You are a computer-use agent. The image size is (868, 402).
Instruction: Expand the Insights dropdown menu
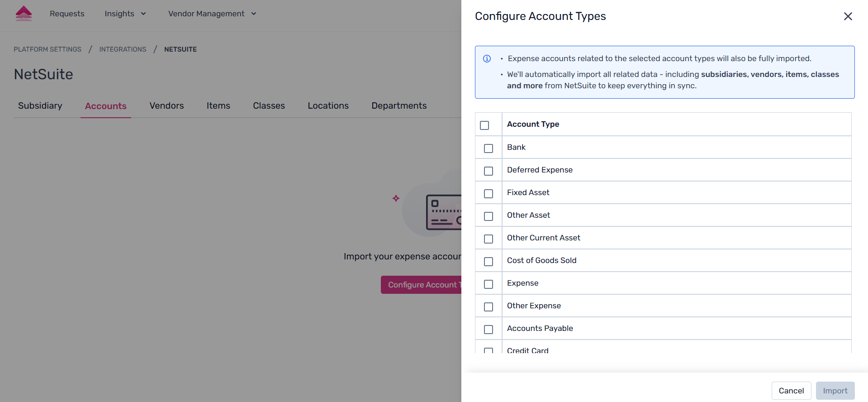tap(125, 14)
